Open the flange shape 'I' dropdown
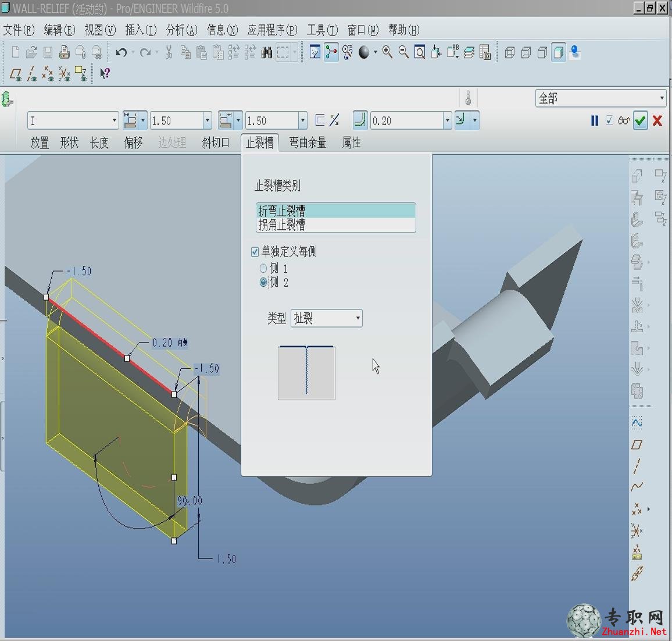672x641 pixels. click(x=73, y=121)
